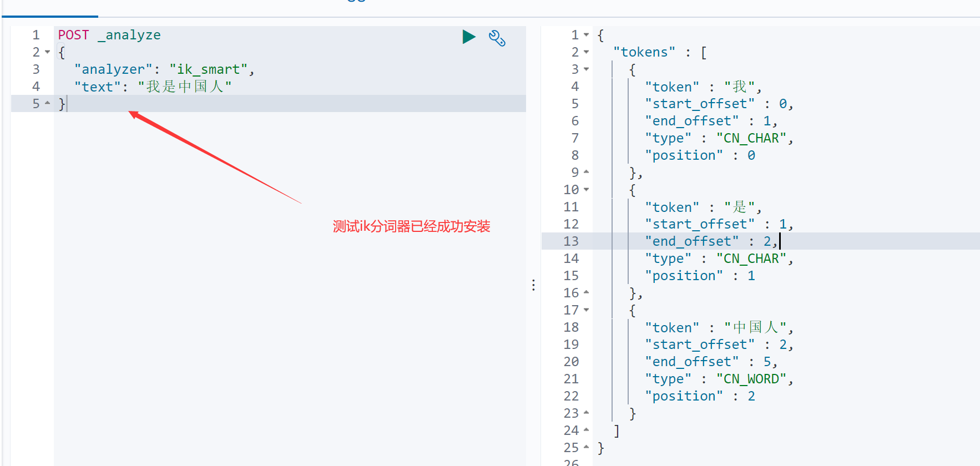Fold third token object at response line 17
The height and width of the screenshot is (466, 980).
(x=586, y=310)
